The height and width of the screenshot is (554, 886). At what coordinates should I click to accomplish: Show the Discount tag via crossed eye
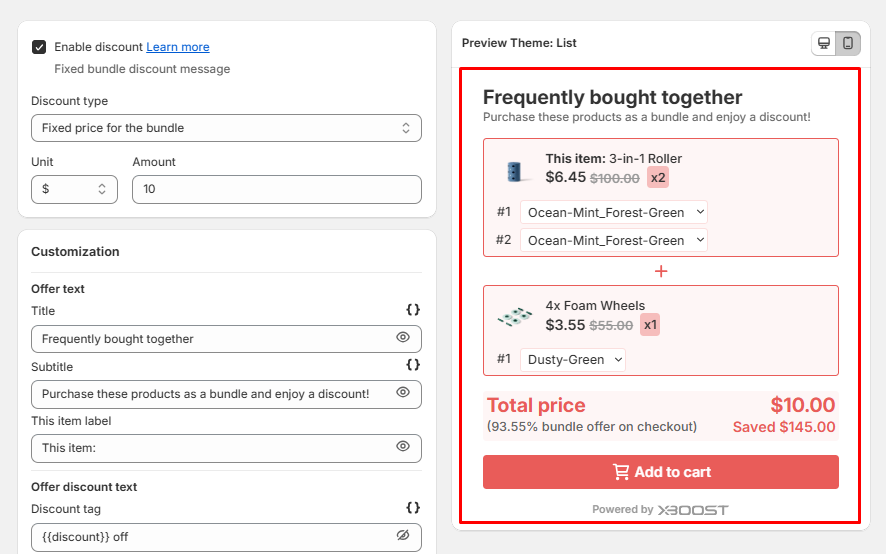pyautogui.click(x=403, y=536)
